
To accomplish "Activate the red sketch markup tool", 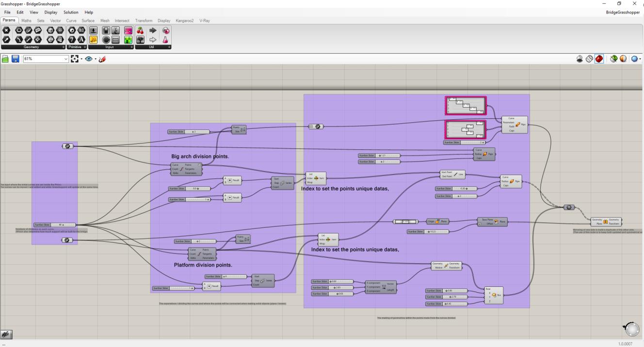I will click(102, 59).
